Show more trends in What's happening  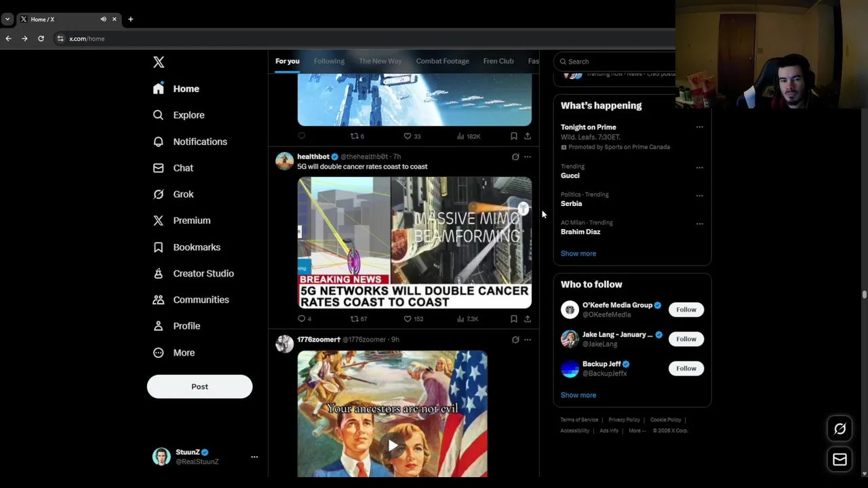(578, 253)
